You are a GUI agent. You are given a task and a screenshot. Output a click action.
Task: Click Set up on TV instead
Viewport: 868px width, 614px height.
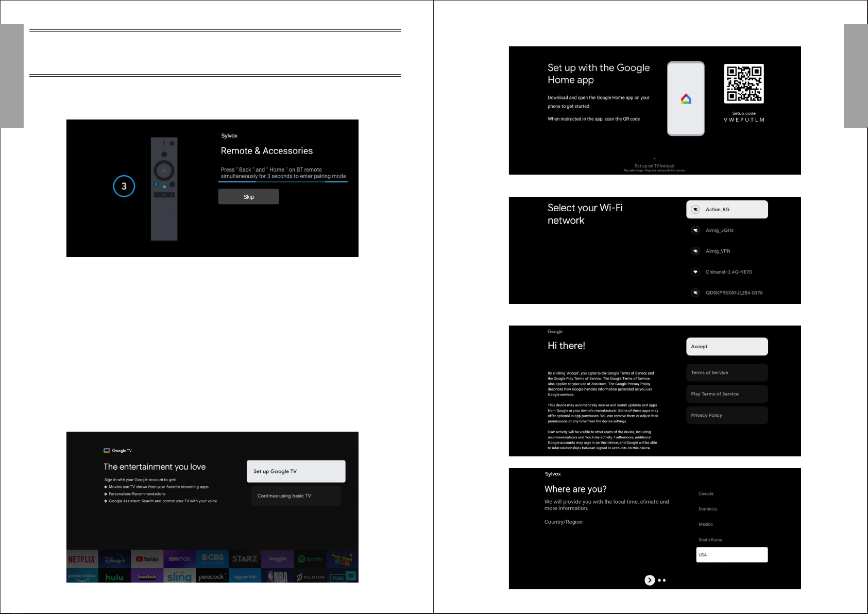[x=654, y=166]
